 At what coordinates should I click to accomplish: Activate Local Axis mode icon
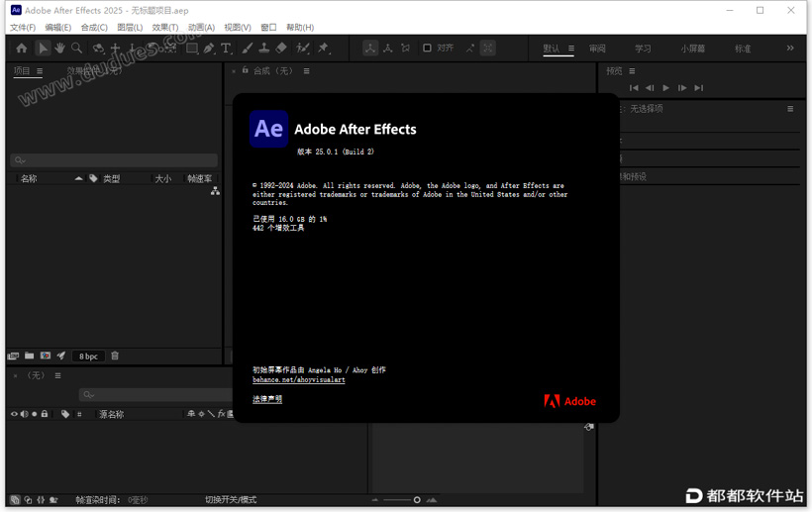pos(369,49)
